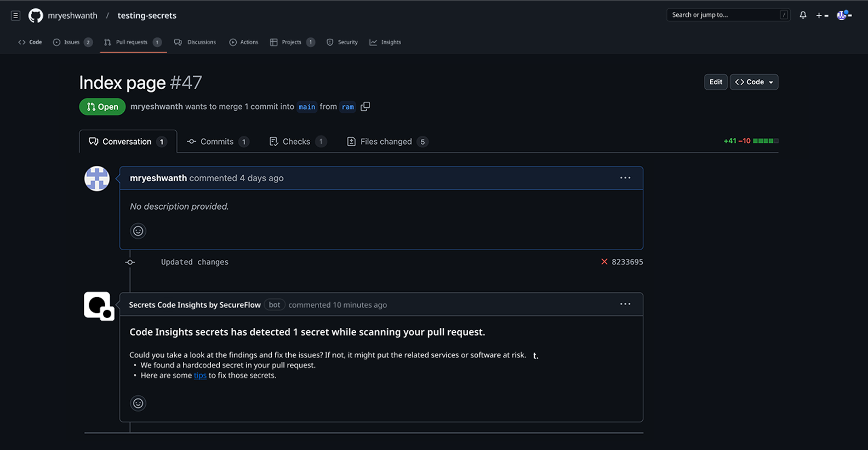Click the commented 10 minutes ago timestamp
This screenshot has width=868, height=450.
pos(338,305)
